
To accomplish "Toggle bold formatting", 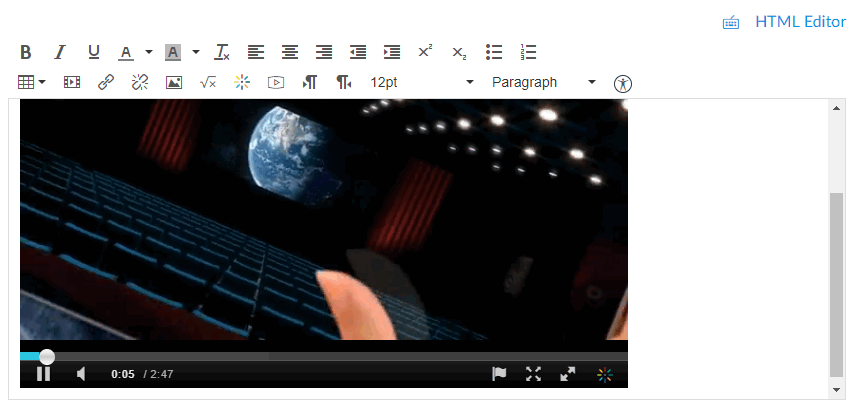I will [26, 53].
